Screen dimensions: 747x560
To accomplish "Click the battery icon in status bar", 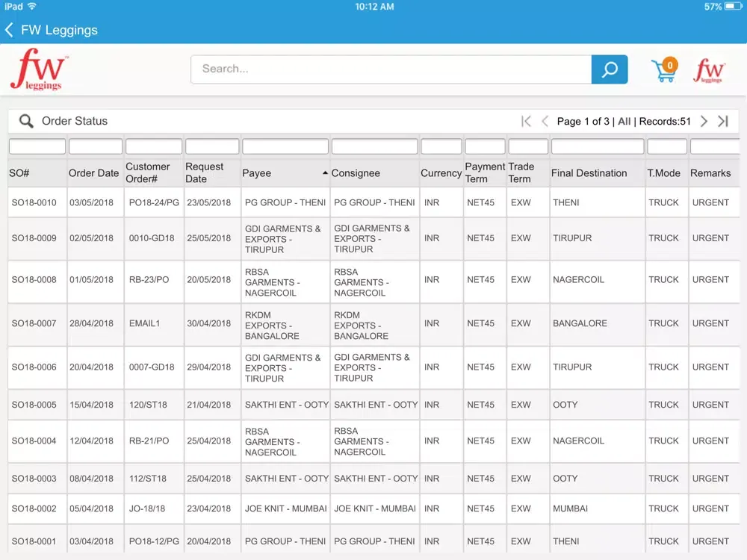I will pyautogui.click(x=733, y=7).
